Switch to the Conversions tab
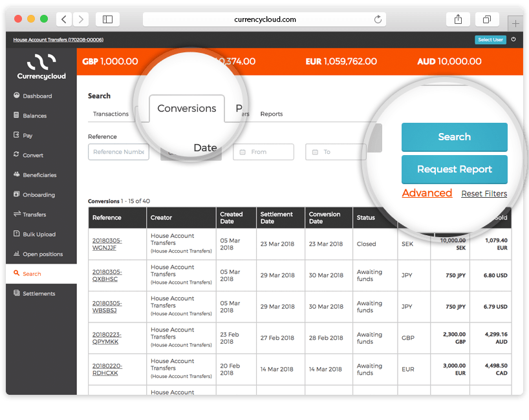Viewport: 529px width, 420px height. [x=186, y=109]
